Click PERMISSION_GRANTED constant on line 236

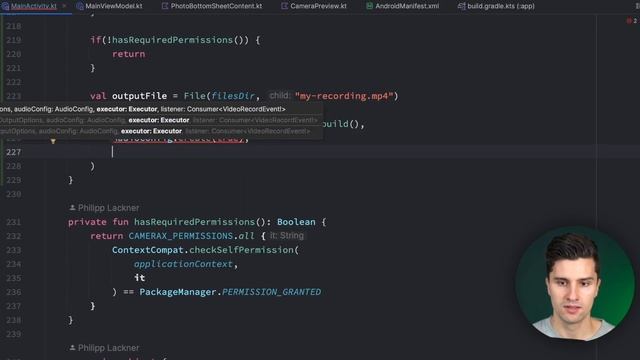click(271, 292)
